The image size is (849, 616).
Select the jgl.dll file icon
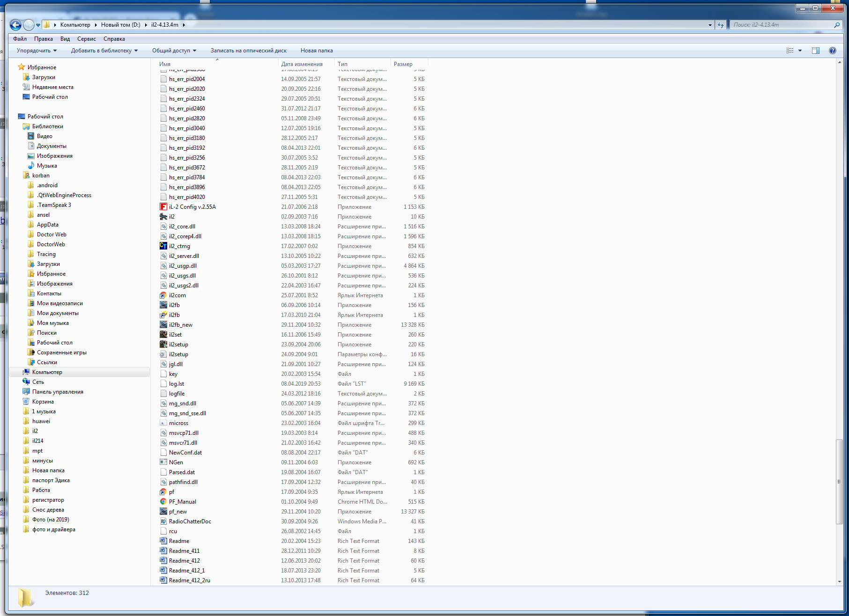[163, 364]
